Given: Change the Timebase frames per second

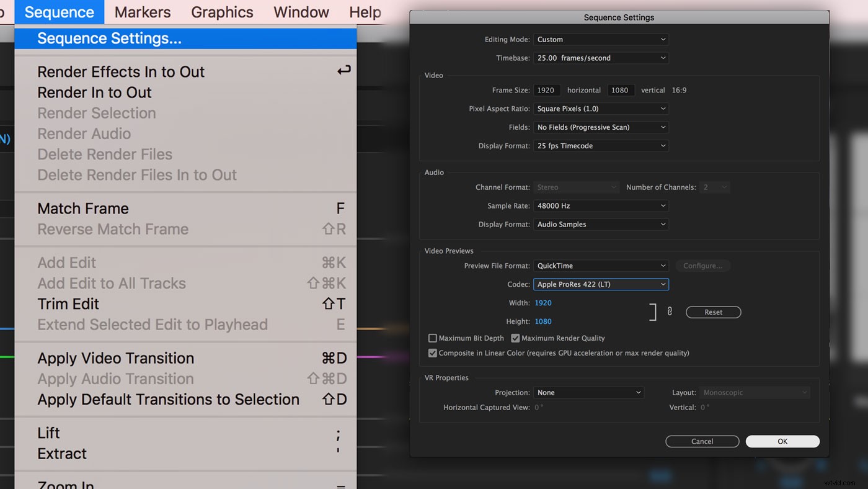Looking at the screenshot, I should click(601, 57).
